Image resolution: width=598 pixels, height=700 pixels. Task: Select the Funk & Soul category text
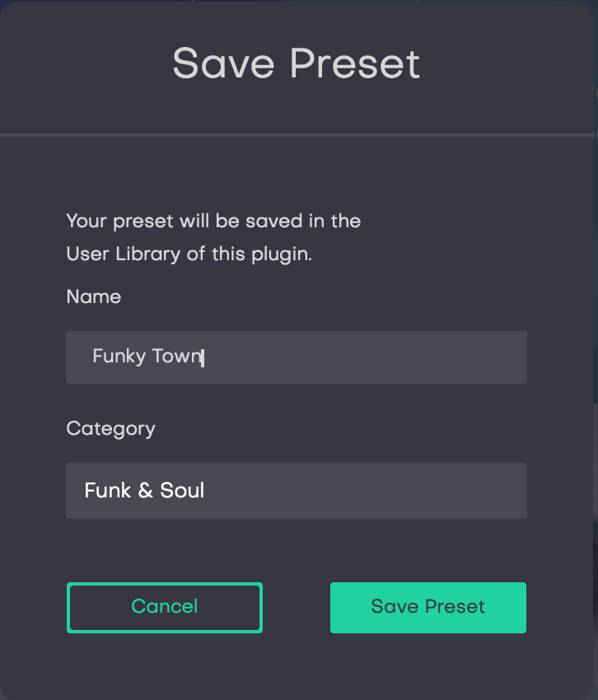click(x=144, y=490)
